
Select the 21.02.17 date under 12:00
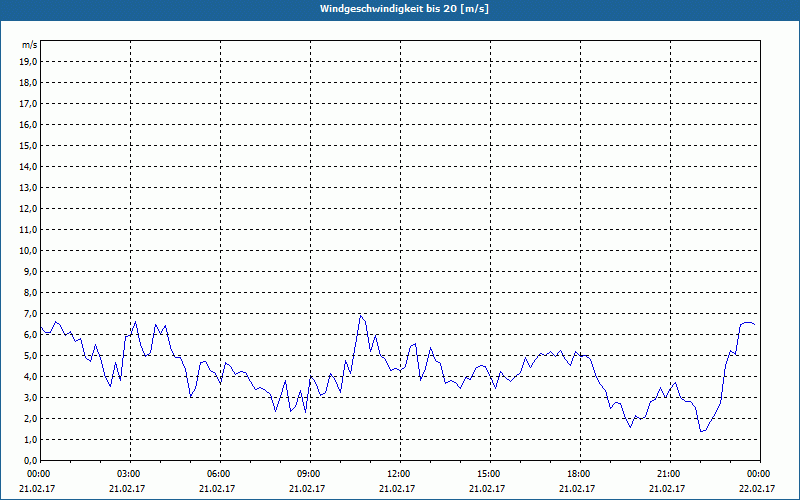coord(397,488)
